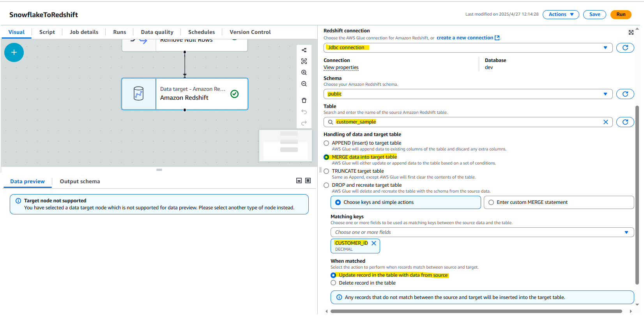This screenshot has height=322, width=644.
Task: Redo the last canvas action
Action: 304,123
